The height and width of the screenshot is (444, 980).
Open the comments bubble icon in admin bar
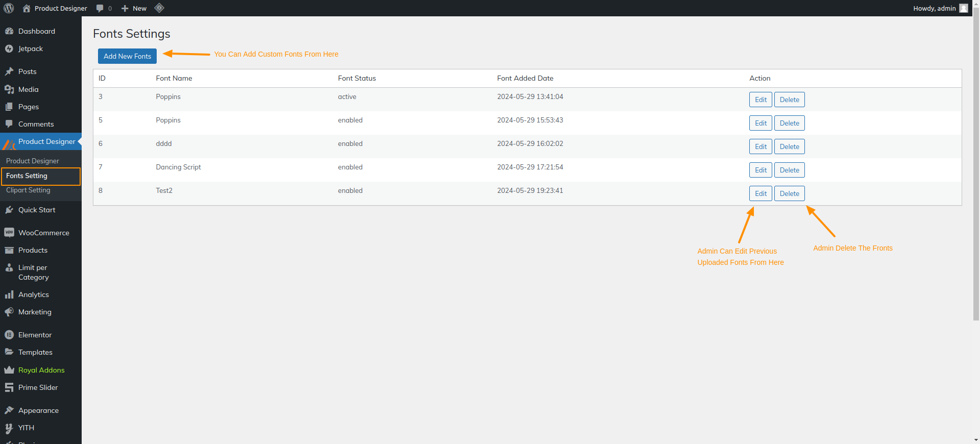point(100,8)
